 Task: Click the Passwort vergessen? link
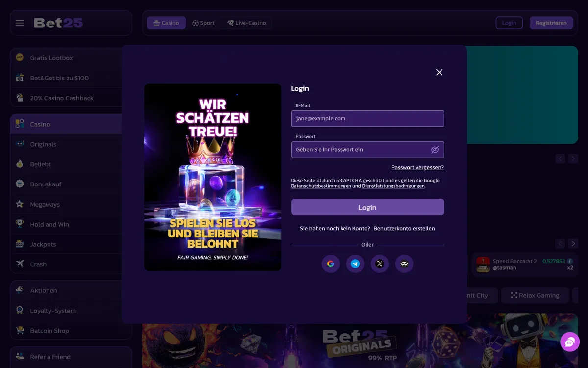[417, 167]
